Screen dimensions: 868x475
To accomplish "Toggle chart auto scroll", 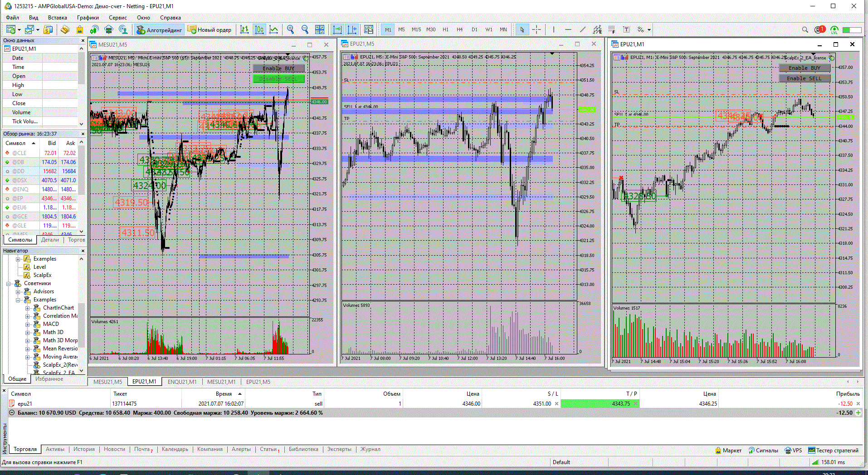I will tap(337, 30).
